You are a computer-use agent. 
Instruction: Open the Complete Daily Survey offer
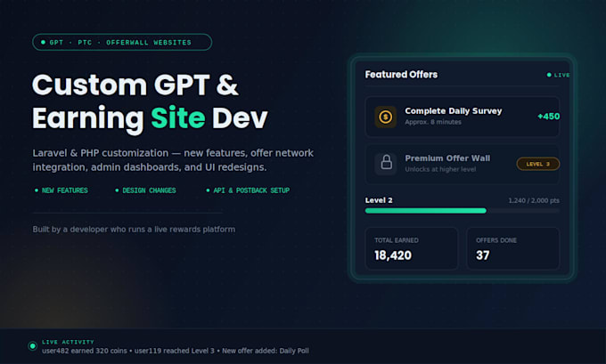[463, 117]
